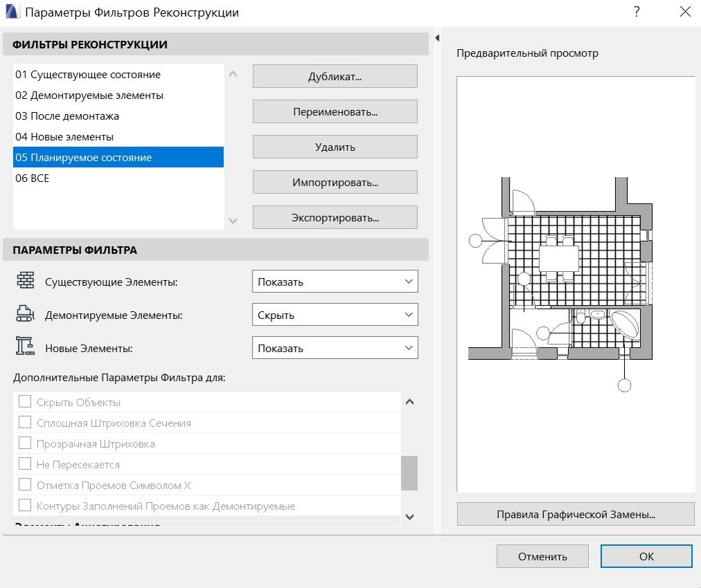Close the Параметры Фильтров Реконструкции dialog
This screenshot has height=588, width=701.
click(685, 12)
